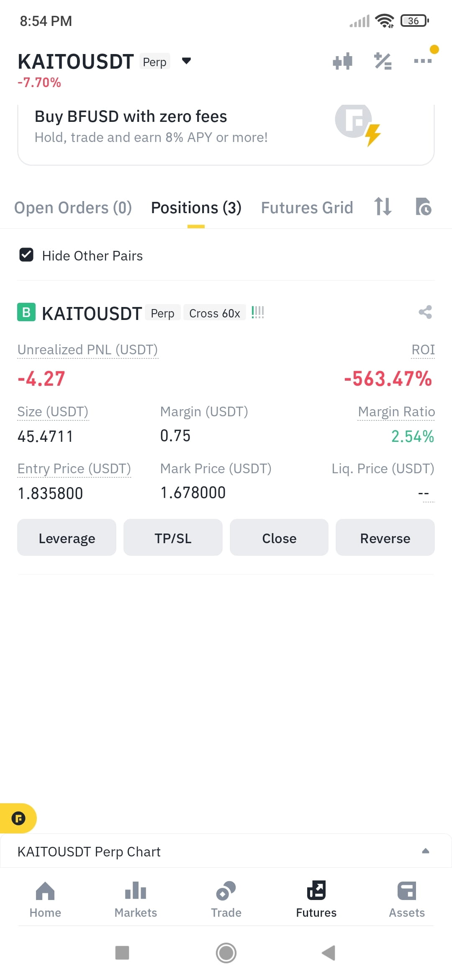Viewport: 452px width, 980px height.
Task: Tap the Close position button
Action: tap(279, 537)
